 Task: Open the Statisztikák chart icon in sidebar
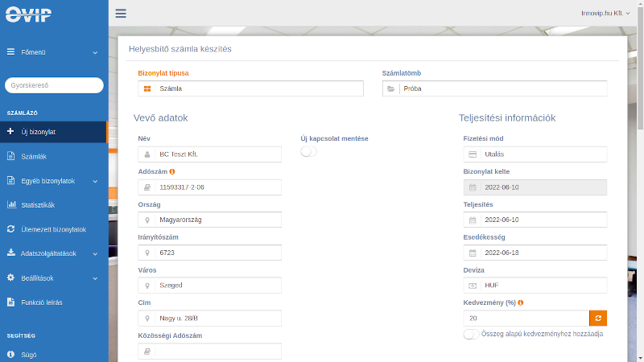pyautogui.click(x=11, y=204)
